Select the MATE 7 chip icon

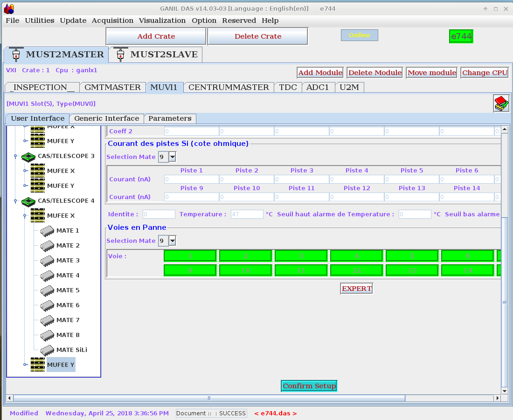tap(47, 321)
